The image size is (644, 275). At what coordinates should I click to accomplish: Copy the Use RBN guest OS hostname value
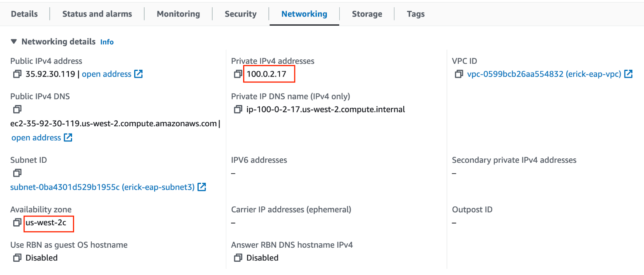[x=17, y=258]
